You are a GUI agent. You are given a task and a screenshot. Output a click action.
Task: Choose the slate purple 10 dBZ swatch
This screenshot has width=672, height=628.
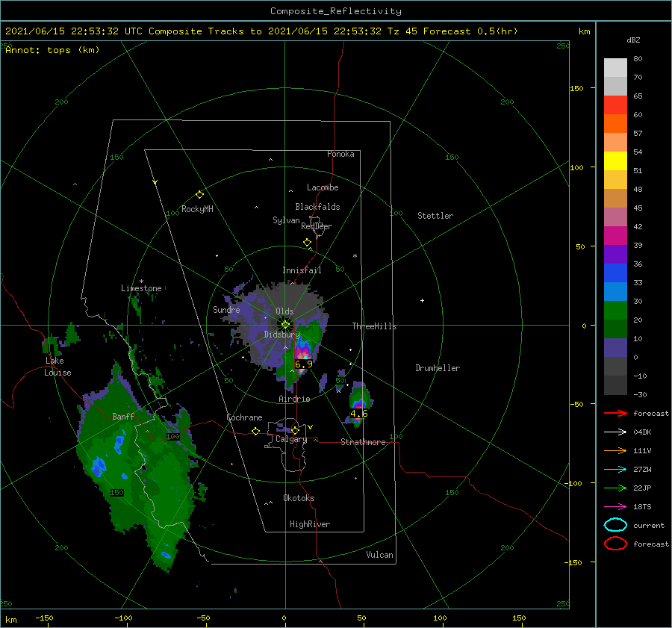(615, 348)
